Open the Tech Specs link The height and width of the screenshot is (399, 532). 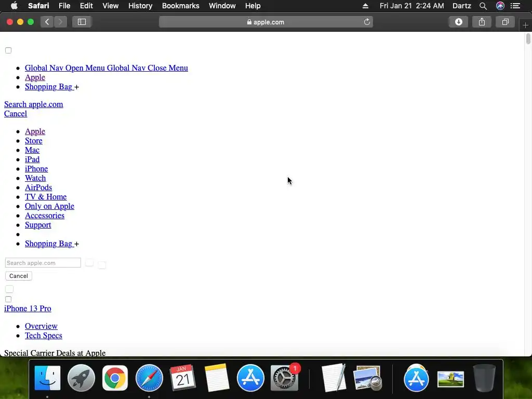(44, 336)
